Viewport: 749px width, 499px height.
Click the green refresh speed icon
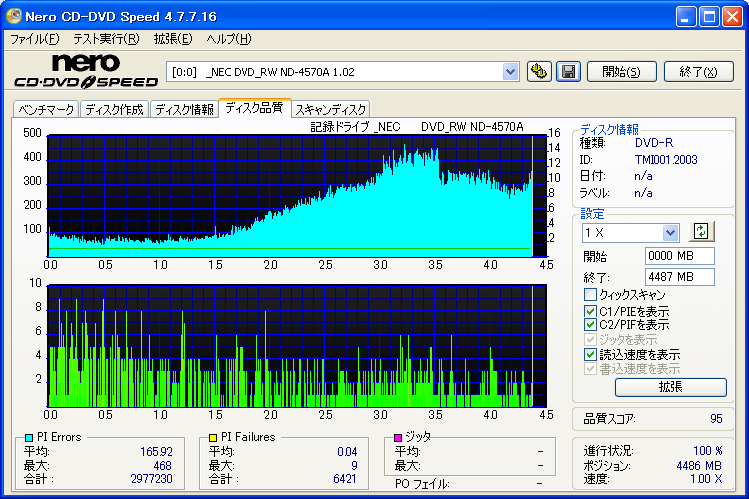coord(701,232)
